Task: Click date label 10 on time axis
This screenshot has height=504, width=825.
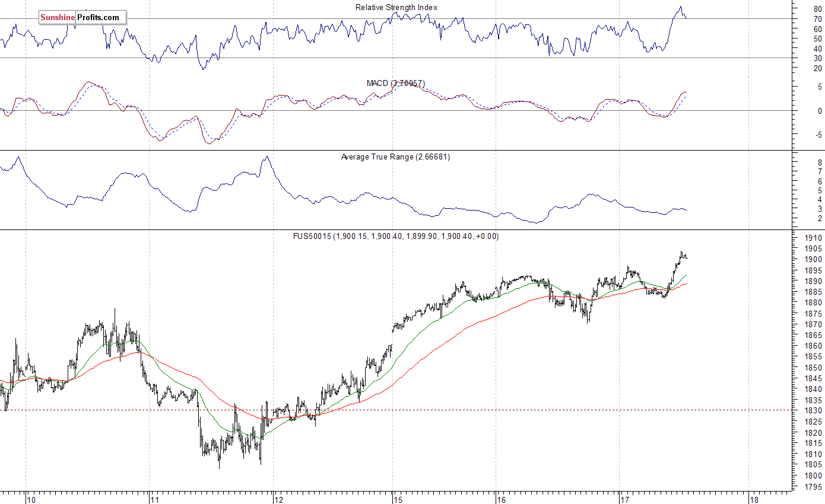Action: click(31, 499)
